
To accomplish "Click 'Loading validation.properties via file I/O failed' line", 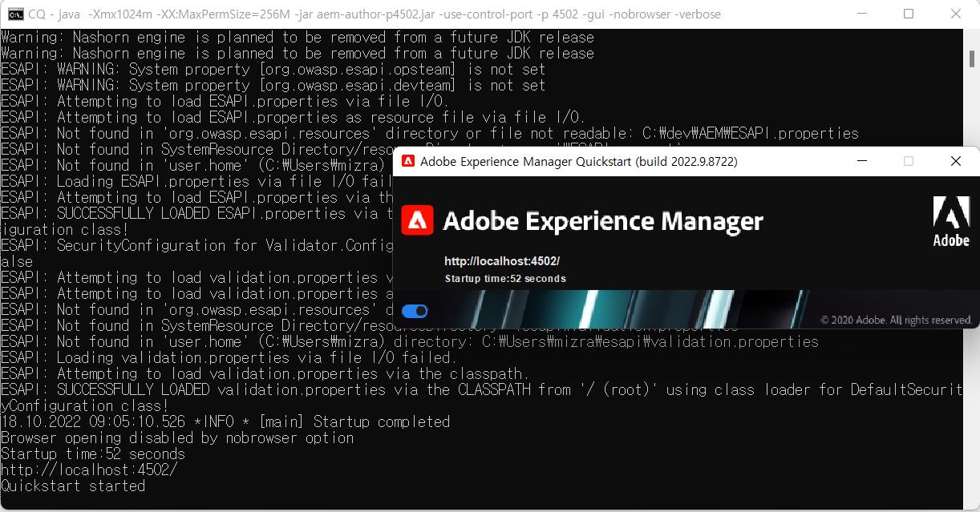I will (229, 357).
